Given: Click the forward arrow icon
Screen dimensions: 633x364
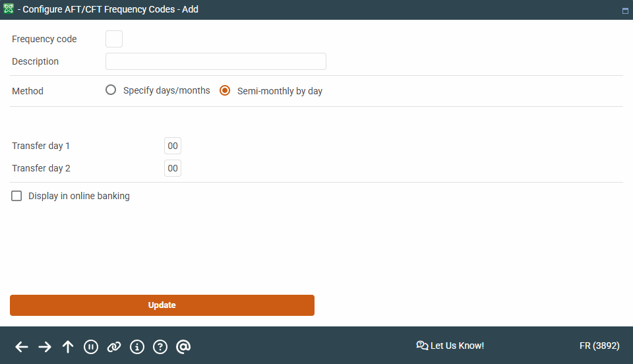Looking at the screenshot, I should (x=45, y=347).
